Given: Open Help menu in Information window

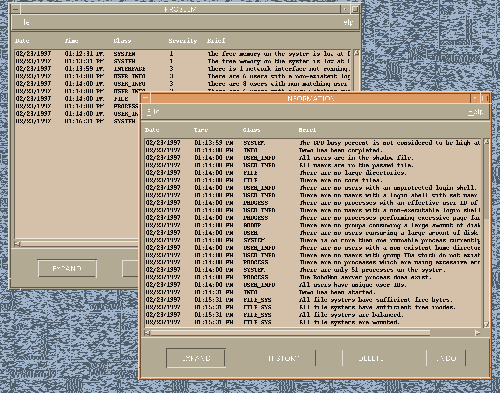Looking at the screenshot, I should click(475, 112).
